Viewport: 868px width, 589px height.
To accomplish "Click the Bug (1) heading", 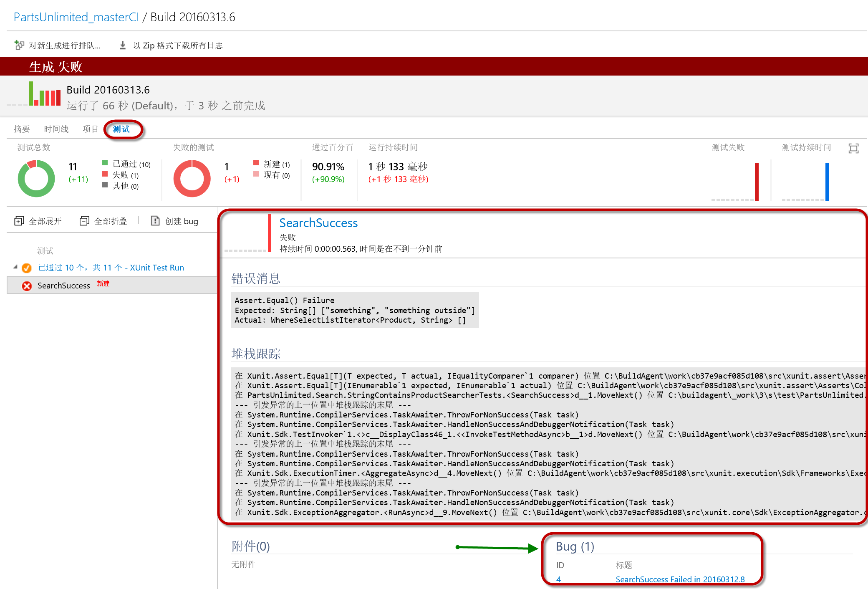I will tap(575, 546).
